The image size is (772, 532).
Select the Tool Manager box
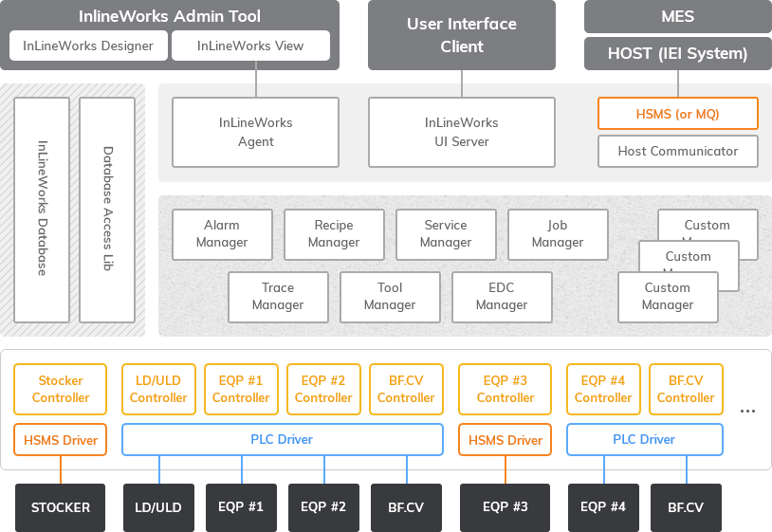click(x=390, y=297)
